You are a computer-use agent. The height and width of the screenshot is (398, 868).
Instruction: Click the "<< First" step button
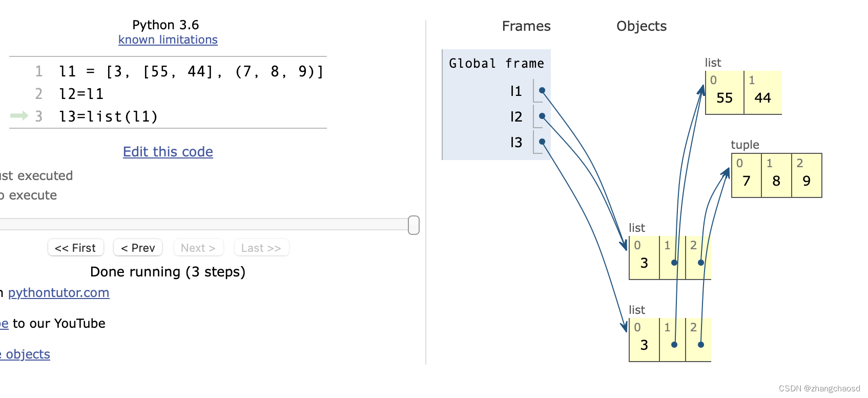tap(75, 248)
